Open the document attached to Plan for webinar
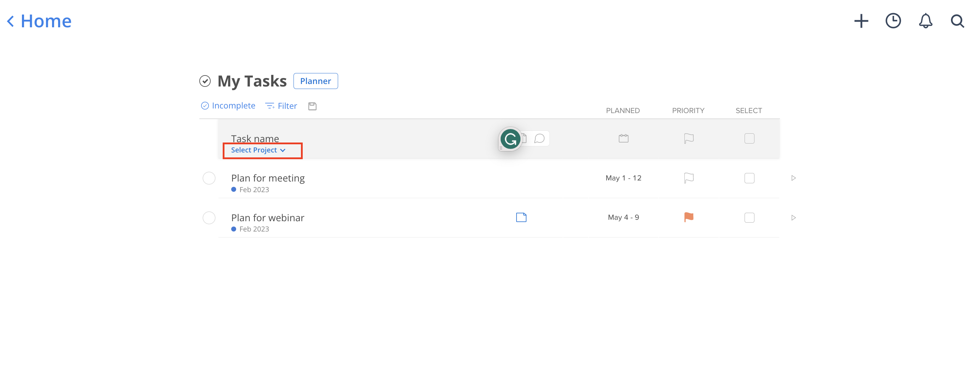 pyautogui.click(x=521, y=217)
